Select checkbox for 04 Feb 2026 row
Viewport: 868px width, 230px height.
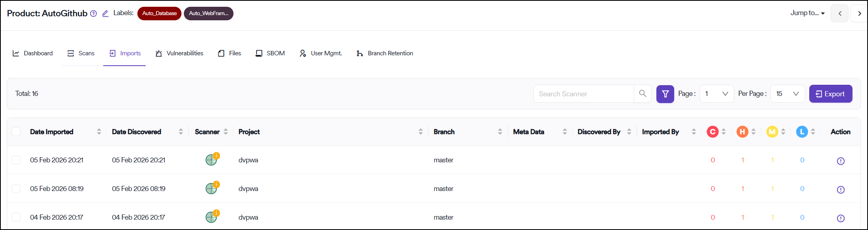pyautogui.click(x=16, y=217)
